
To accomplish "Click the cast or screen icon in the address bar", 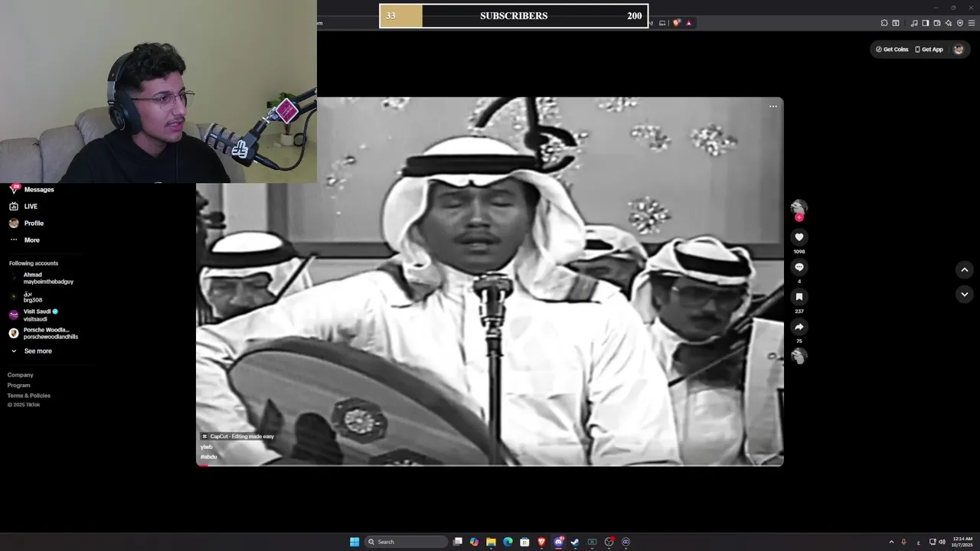I will (662, 23).
